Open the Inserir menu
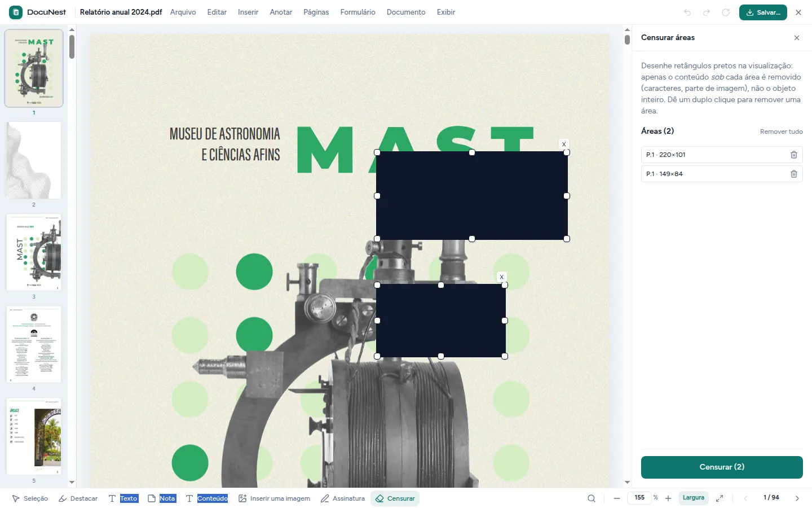 [x=248, y=12]
